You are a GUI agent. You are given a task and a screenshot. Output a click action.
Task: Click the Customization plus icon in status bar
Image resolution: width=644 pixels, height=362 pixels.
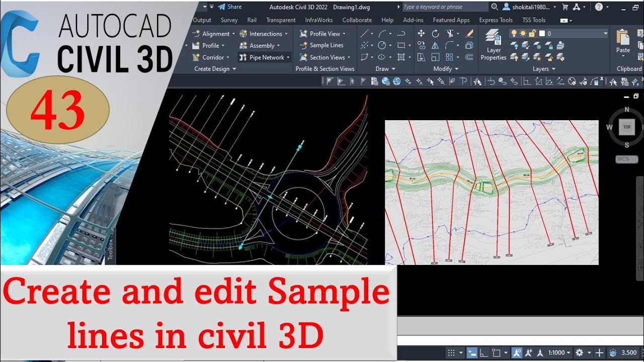point(599,352)
